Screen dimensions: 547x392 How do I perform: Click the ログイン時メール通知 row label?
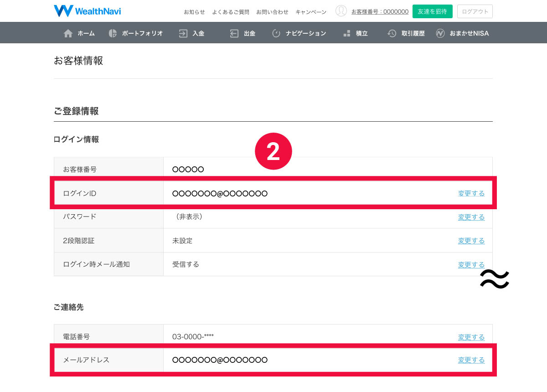(x=96, y=264)
